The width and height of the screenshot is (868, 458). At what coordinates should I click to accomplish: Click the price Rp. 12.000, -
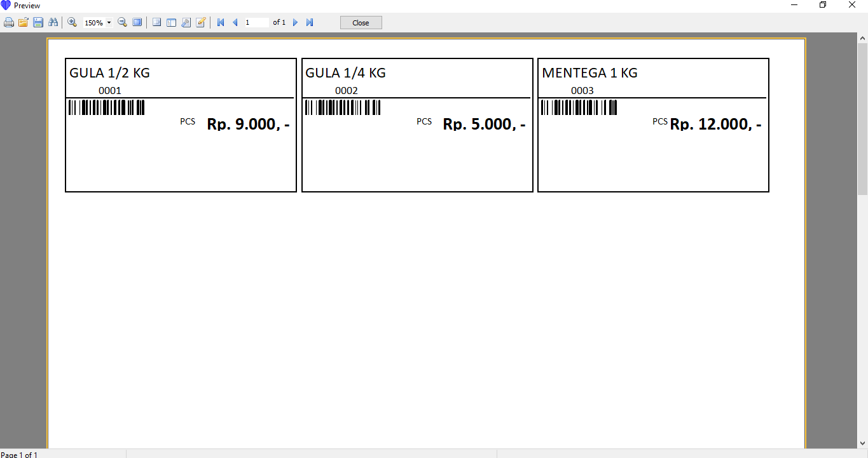click(x=715, y=124)
